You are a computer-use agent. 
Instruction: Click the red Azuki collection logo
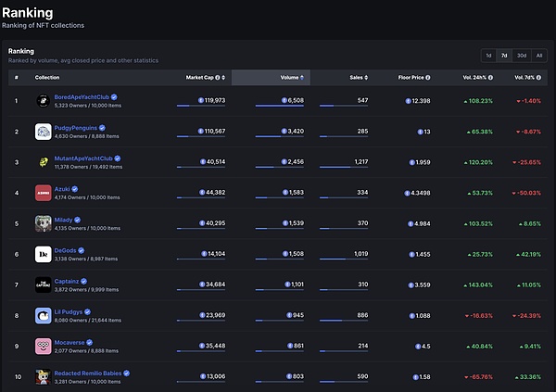click(x=43, y=193)
